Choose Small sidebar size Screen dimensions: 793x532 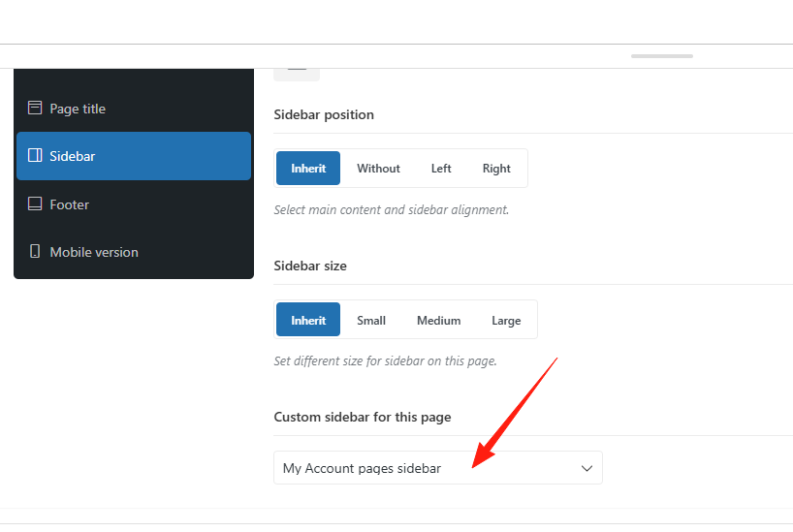click(x=371, y=320)
